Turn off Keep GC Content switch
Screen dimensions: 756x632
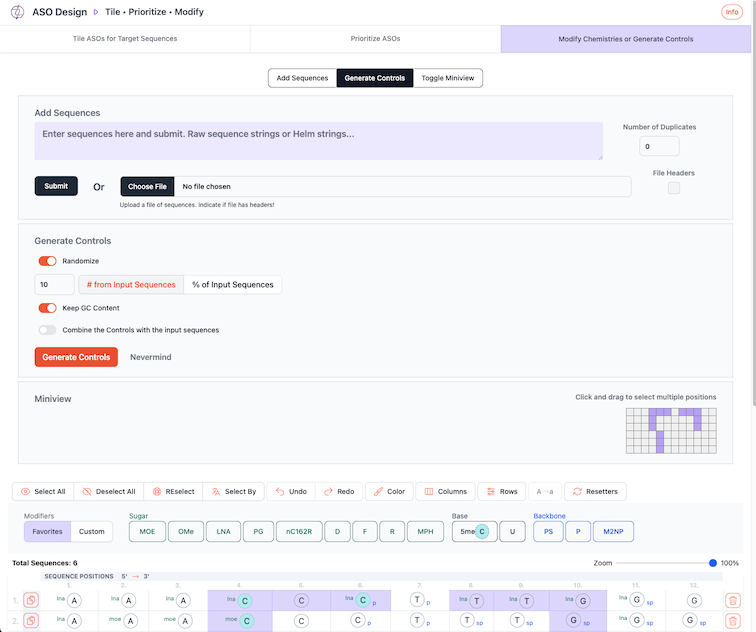tap(47, 308)
